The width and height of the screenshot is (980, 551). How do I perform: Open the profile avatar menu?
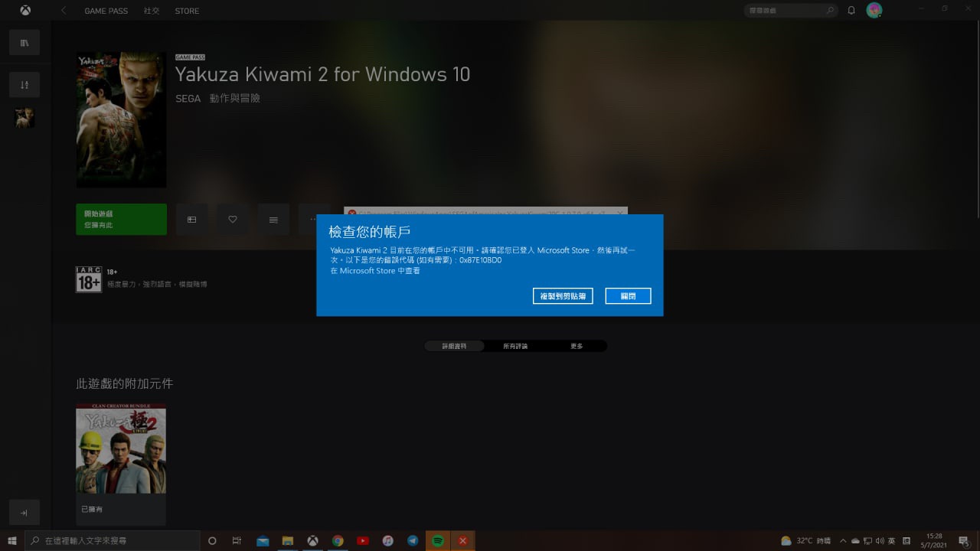click(874, 11)
